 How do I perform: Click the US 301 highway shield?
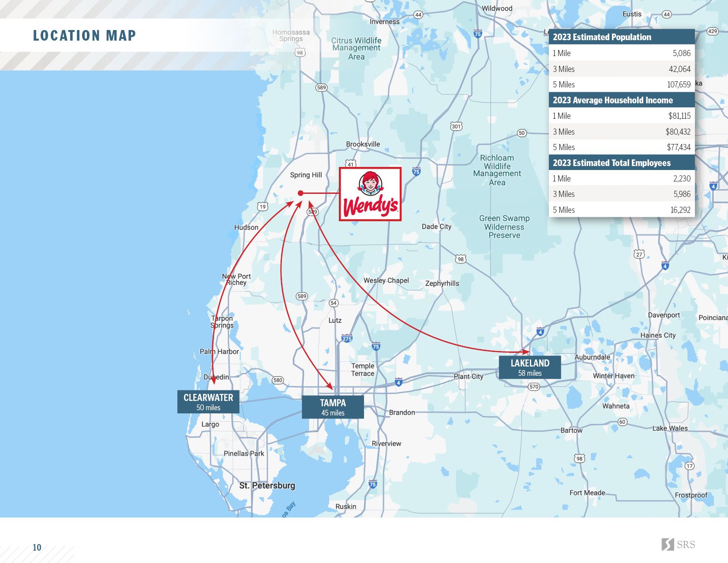[x=456, y=126]
